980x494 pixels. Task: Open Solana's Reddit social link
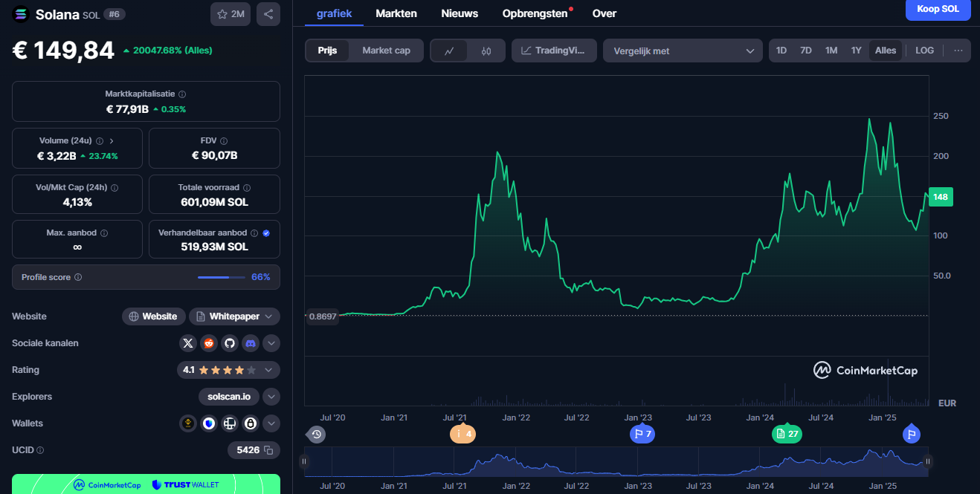point(209,343)
